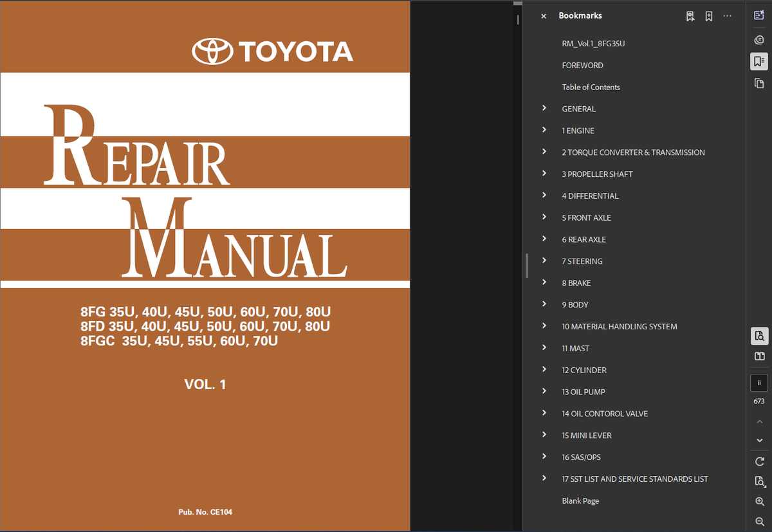Expand the 2 TORQUE CONVERTER & TRANSMISSION bookmark

(544, 152)
